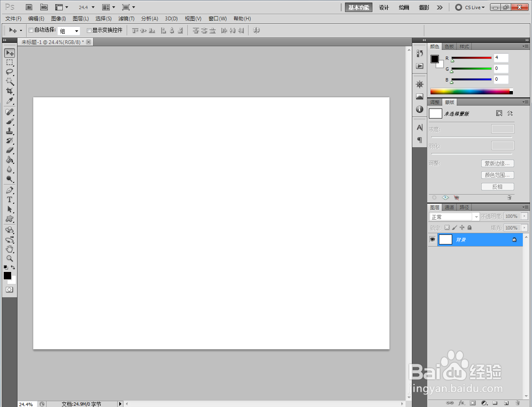Create a new layer via bottom icon
The width and height of the screenshot is (532, 407).
click(x=506, y=403)
